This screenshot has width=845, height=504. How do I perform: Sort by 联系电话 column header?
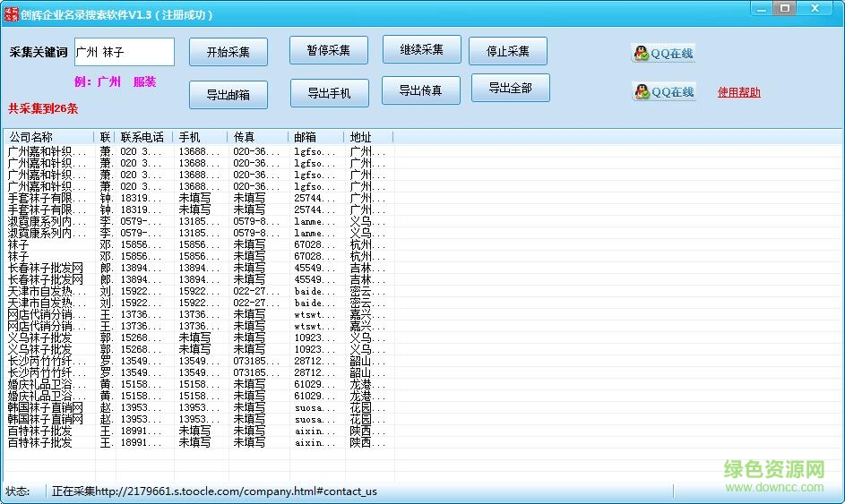(143, 137)
